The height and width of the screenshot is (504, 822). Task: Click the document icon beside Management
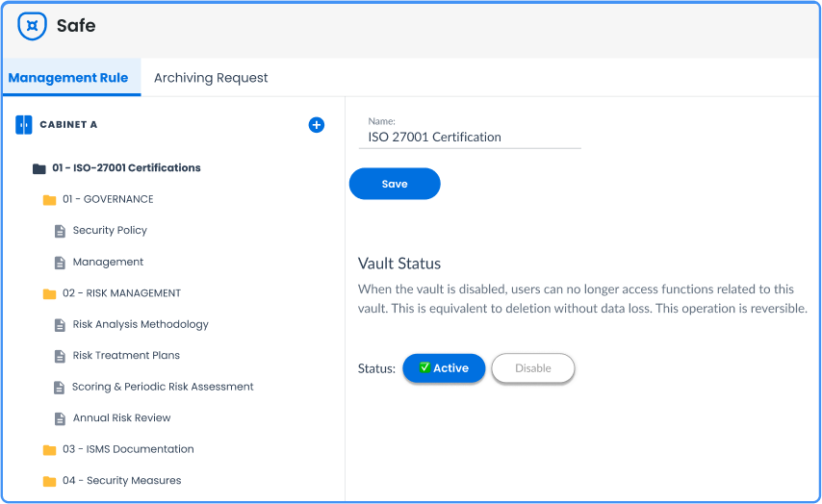tap(61, 263)
